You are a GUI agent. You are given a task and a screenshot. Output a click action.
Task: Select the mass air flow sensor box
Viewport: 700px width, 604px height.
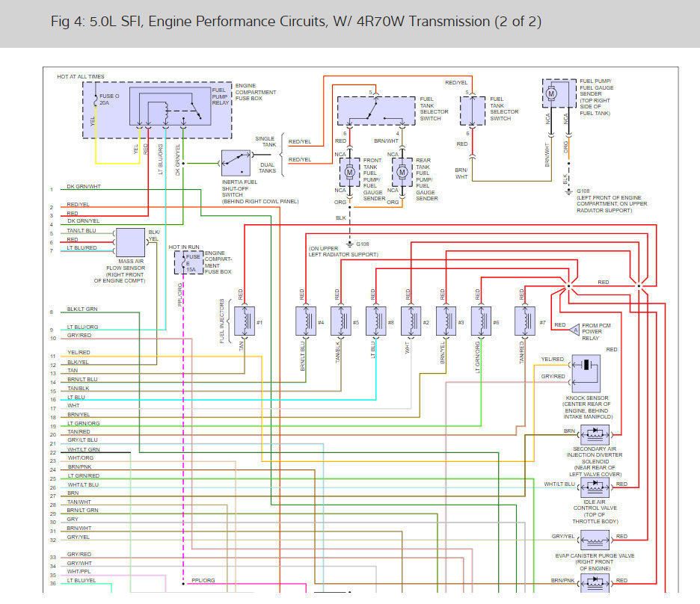pyautogui.click(x=130, y=243)
